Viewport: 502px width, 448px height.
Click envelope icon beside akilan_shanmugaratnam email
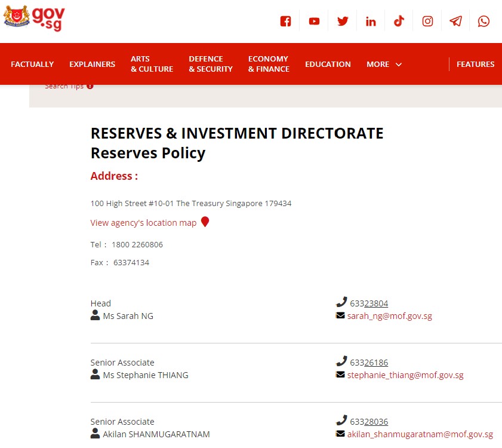(340, 434)
